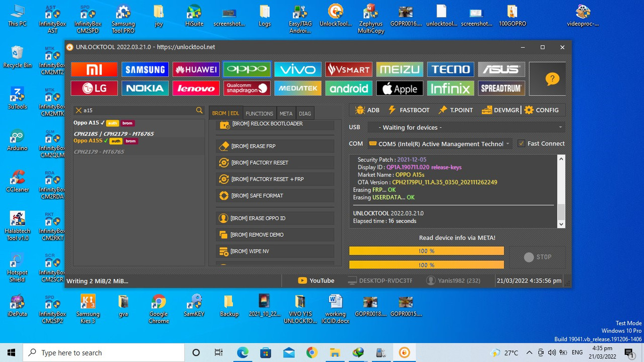Open ADB tools

pos(367,110)
